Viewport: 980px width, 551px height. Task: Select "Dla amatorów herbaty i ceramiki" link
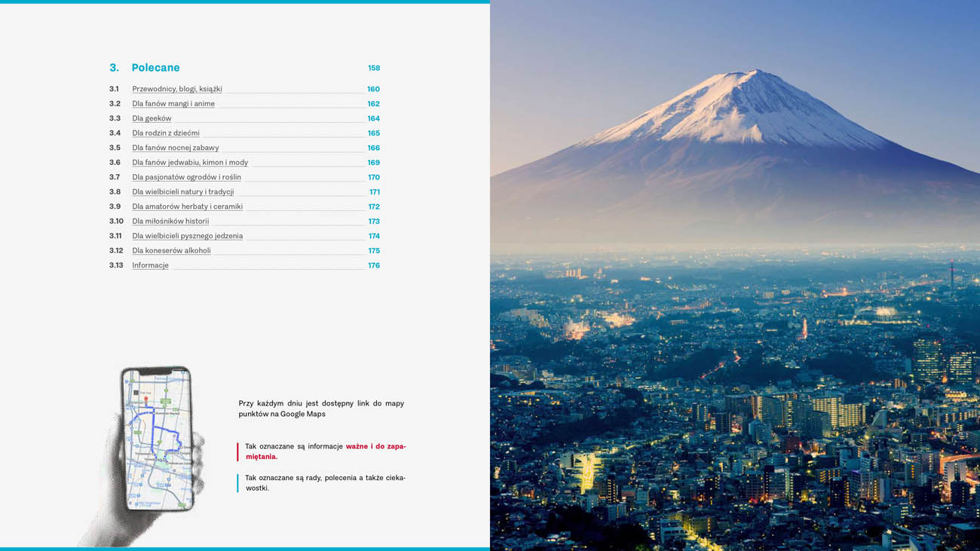pos(187,207)
